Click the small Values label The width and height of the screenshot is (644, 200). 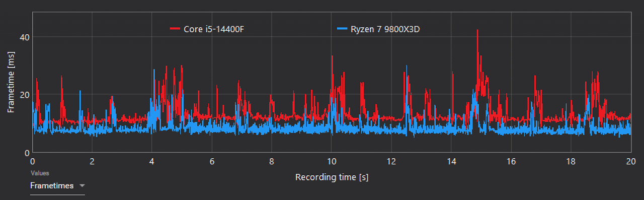tap(40, 173)
